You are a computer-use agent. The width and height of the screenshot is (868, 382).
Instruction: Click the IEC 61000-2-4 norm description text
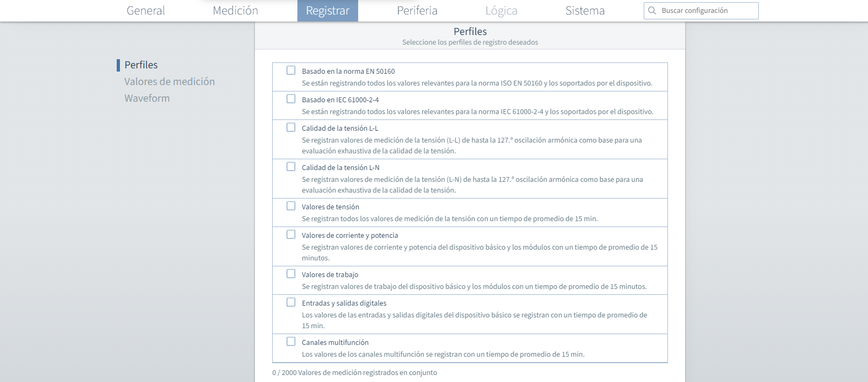click(x=478, y=112)
